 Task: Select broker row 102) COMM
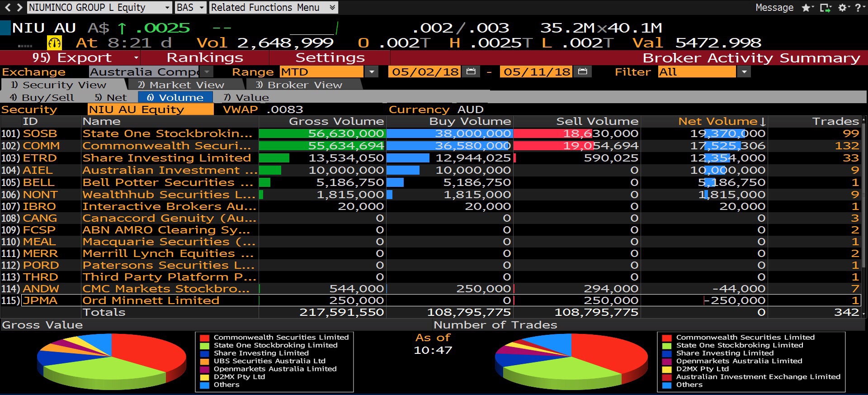[430, 146]
